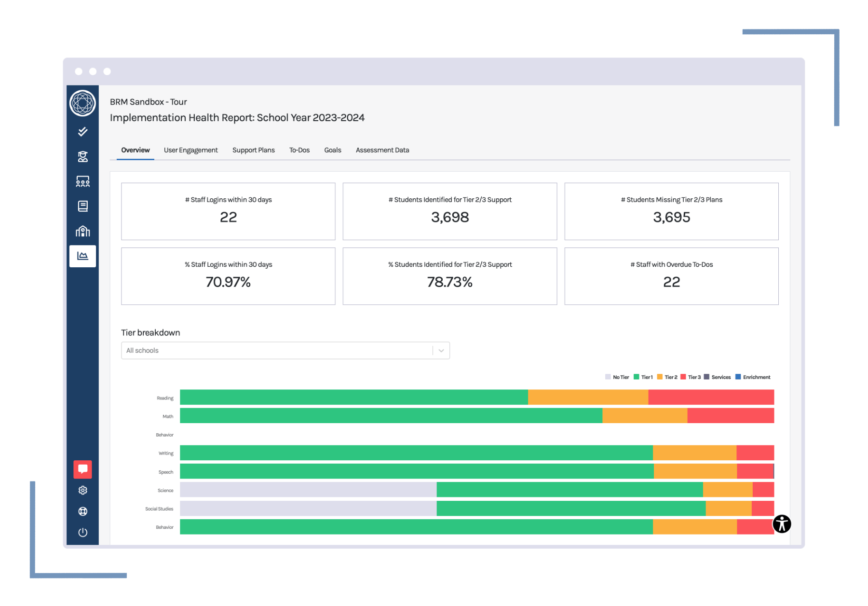The width and height of the screenshot is (868, 606).
Task: Open the accessibility widget button
Action: 782,523
